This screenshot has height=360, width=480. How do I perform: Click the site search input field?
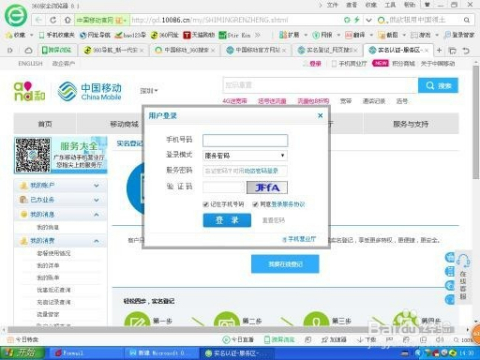[320, 86]
